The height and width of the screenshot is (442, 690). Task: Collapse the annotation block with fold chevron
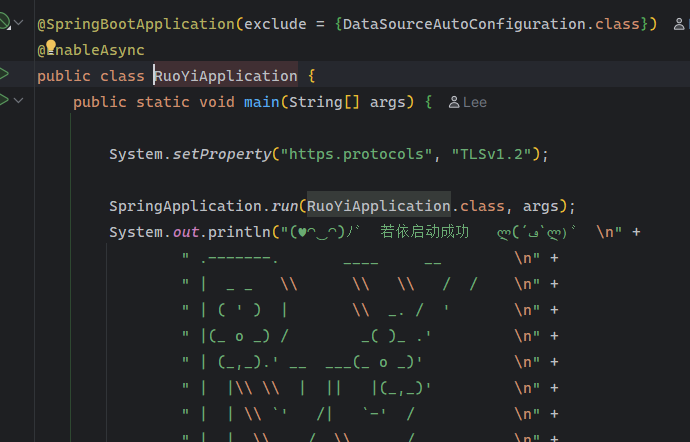point(18,22)
